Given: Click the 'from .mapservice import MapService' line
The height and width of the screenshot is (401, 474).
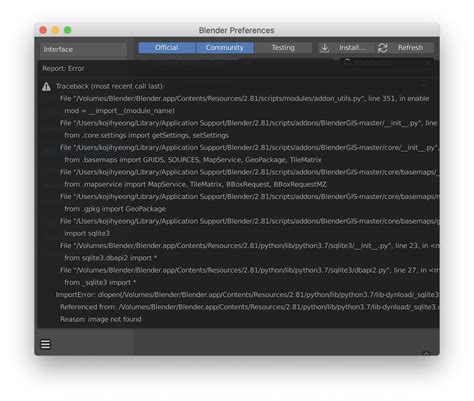Looking at the screenshot, I should point(195,184).
